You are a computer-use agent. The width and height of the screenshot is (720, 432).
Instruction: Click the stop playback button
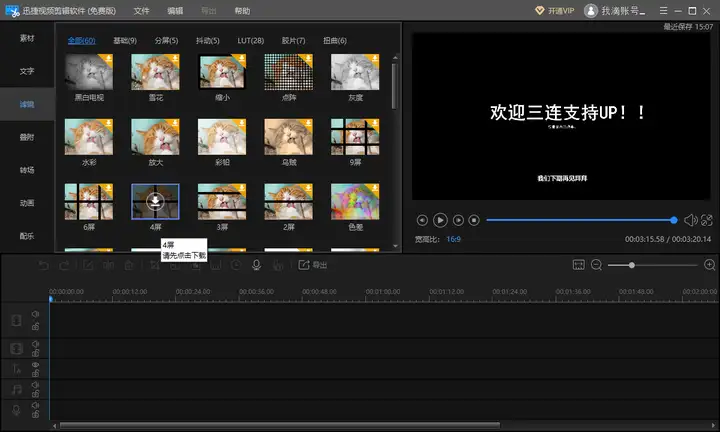pos(475,220)
